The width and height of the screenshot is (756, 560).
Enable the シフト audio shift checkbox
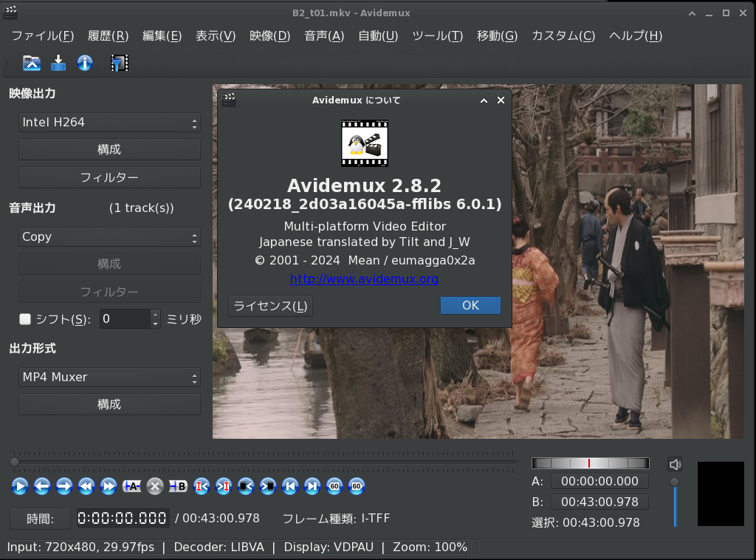tap(25, 319)
